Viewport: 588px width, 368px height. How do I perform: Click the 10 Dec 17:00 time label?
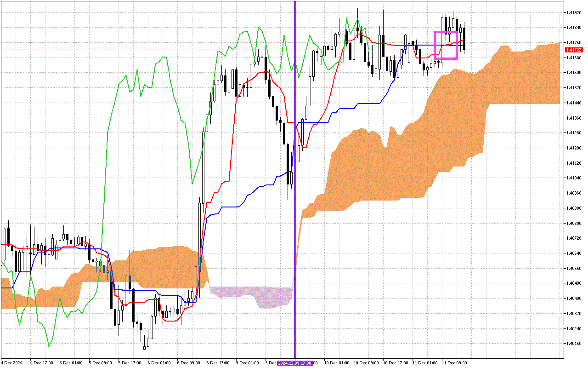[396, 363]
